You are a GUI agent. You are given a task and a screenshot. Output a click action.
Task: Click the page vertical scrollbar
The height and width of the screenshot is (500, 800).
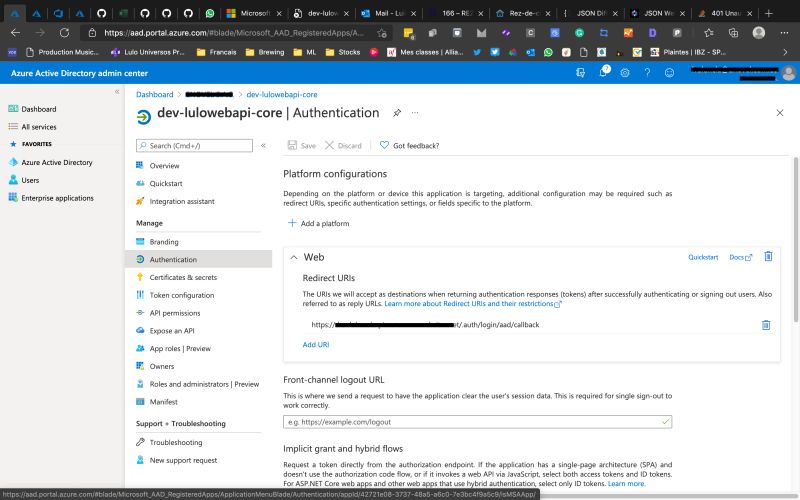[795, 240]
